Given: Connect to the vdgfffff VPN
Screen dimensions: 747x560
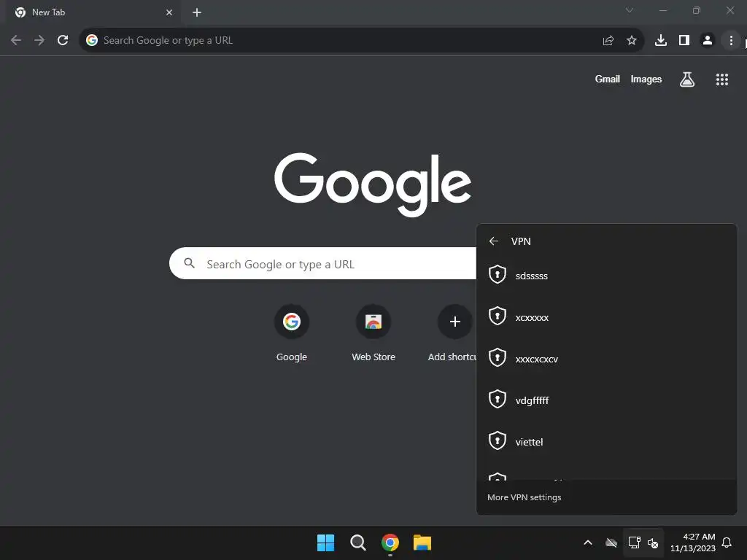Looking at the screenshot, I should [x=606, y=400].
